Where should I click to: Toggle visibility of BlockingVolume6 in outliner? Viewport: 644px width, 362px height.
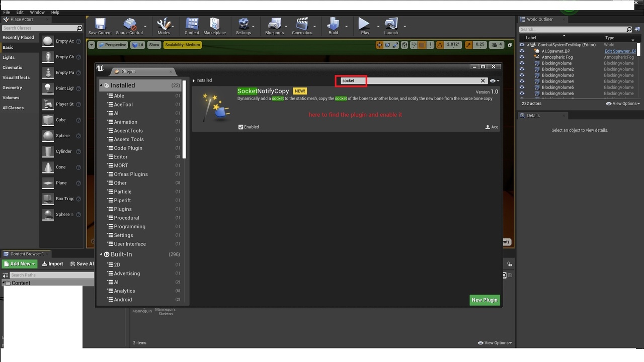click(522, 94)
